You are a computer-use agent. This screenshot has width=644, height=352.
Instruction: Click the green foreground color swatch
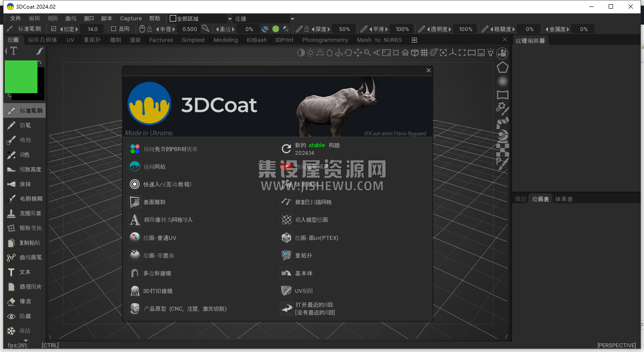point(21,77)
